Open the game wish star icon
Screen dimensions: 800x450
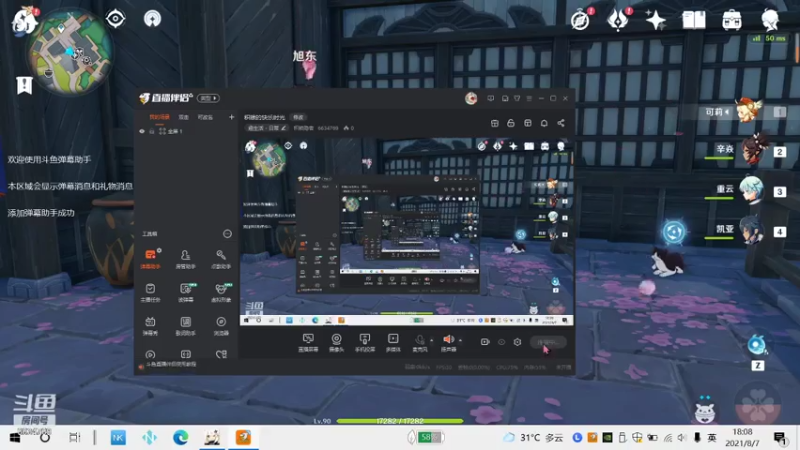(655, 20)
